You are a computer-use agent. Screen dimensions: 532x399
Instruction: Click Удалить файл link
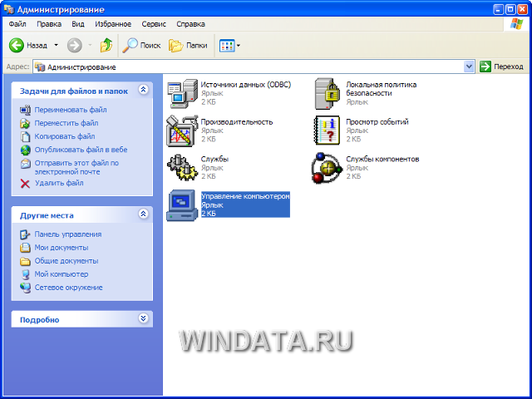(x=59, y=183)
